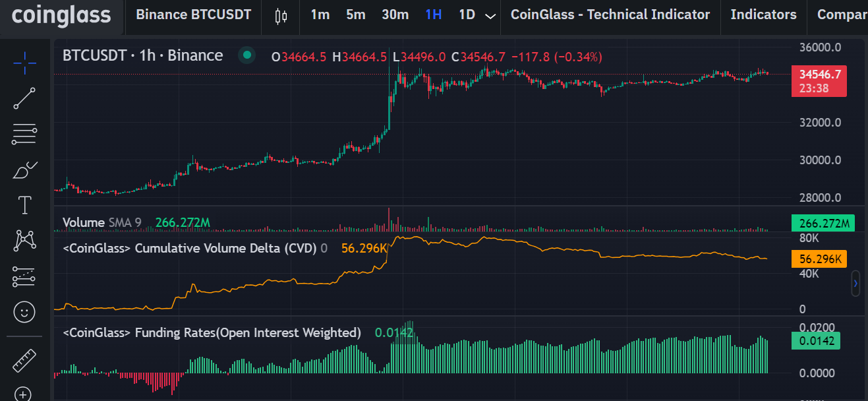The height and width of the screenshot is (401, 868).
Task: Click the coinglass logo
Action: click(x=61, y=15)
